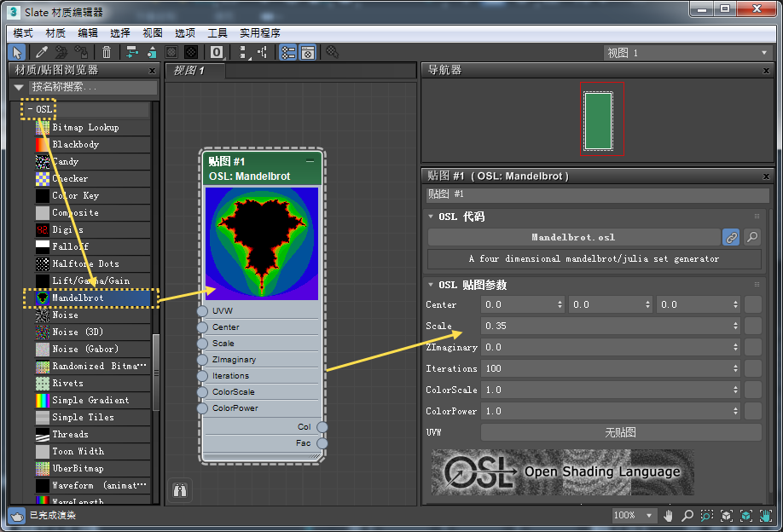Image resolution: width=783 pixels, height=532 pixels.
Task: Close the 导航器 panel
Action: click(x=767, y=71)
